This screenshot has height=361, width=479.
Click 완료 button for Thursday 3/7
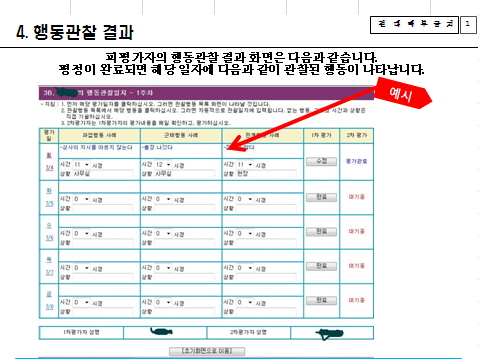click(x=321, y=266)
